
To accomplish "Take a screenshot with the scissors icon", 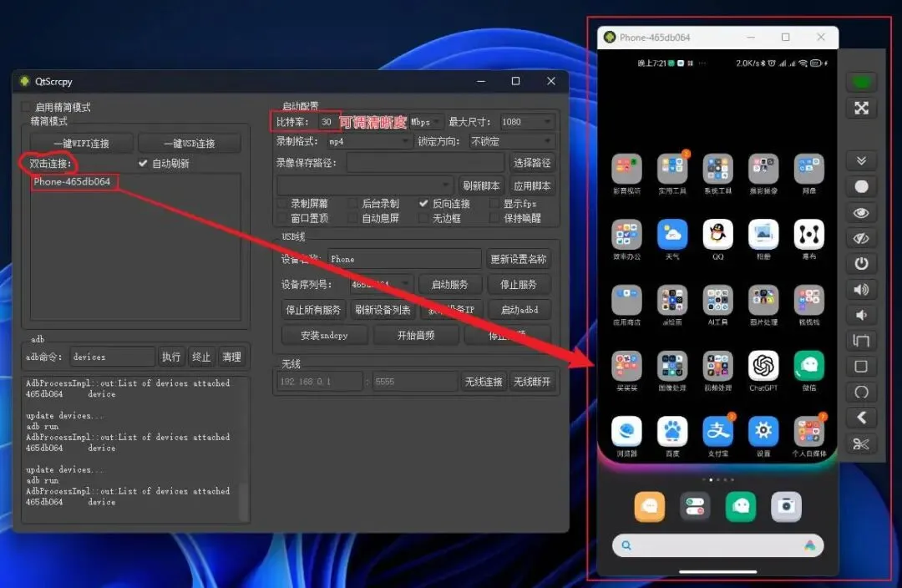I will click(861, 444).
